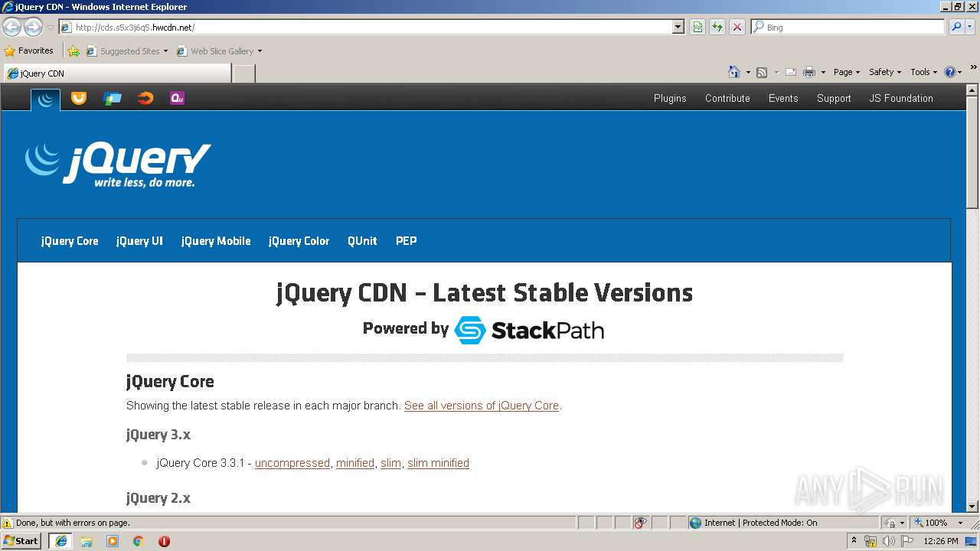This screenshot has width=980, height=551.
Task: Open Suggested Sites on the favorites bar
Action: 127,51
